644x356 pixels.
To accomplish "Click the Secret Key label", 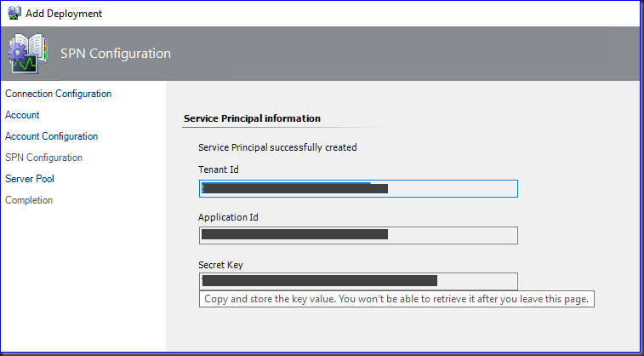I will [220, 265].
